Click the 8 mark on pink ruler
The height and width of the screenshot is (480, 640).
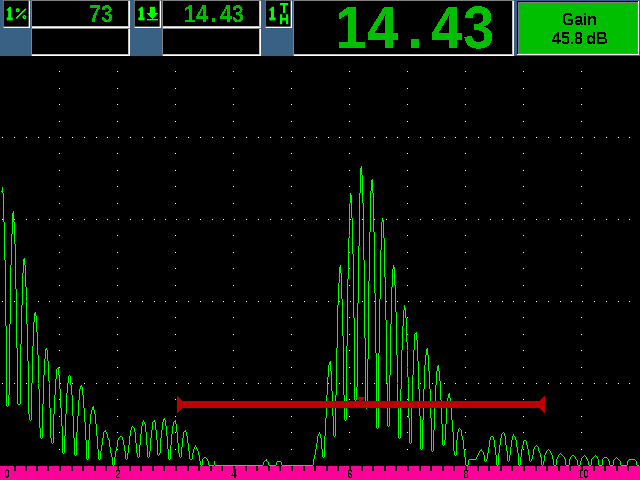[465, 473]
